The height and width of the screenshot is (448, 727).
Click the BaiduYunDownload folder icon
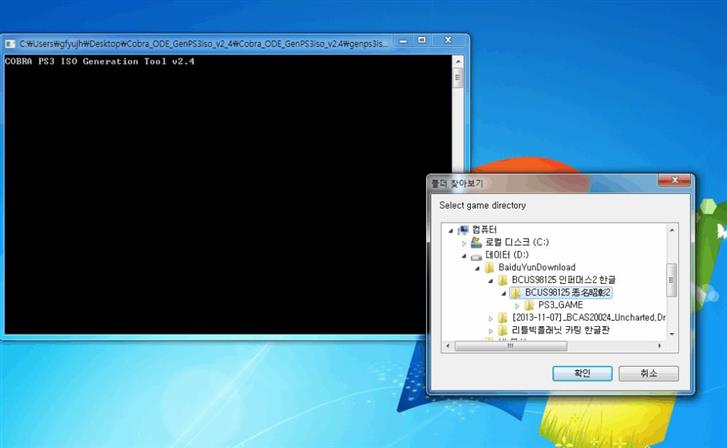(489, 267)
